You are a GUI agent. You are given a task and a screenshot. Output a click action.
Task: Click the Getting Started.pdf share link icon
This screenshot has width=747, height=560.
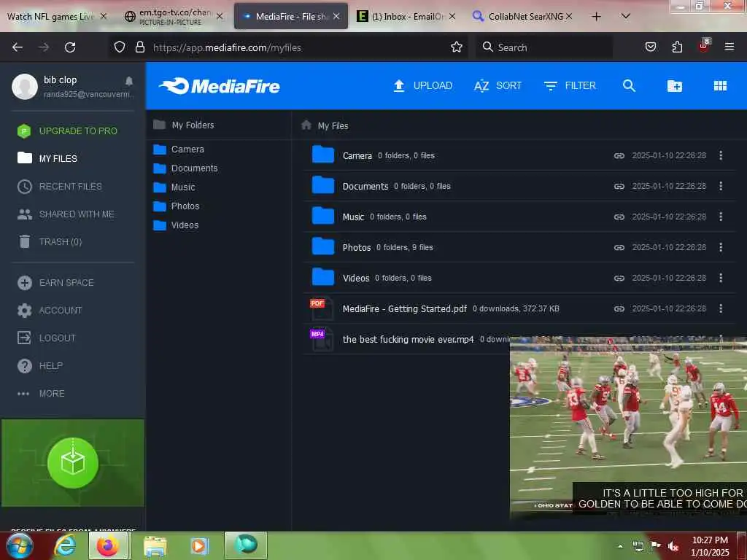619,308
